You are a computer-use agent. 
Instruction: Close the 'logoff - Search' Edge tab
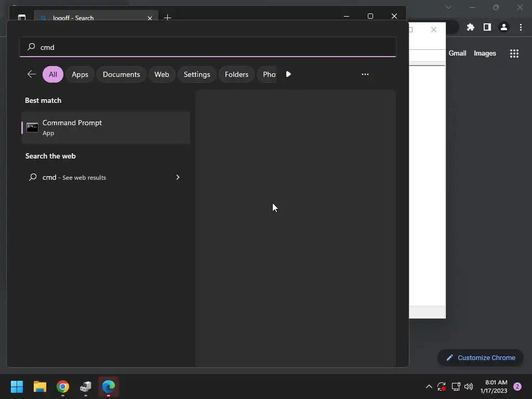click(150, 18)
